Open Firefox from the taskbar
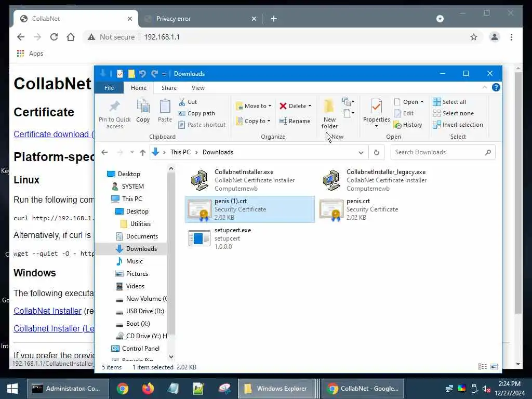 [x=148, y=389]
